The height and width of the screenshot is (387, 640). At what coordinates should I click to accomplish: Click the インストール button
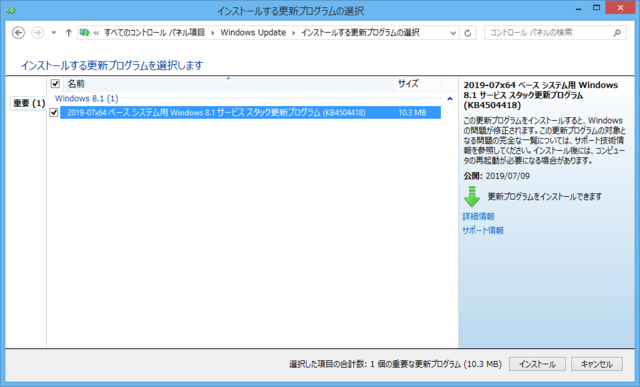(x=537, y=364)
